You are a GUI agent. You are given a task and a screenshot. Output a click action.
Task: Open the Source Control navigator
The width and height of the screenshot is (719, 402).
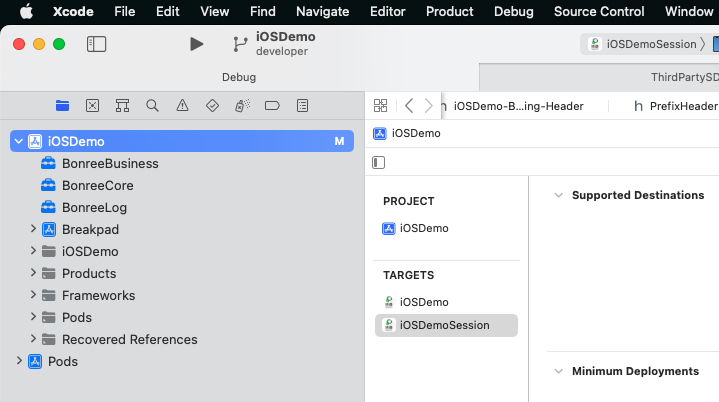click(x=92, y=105)
